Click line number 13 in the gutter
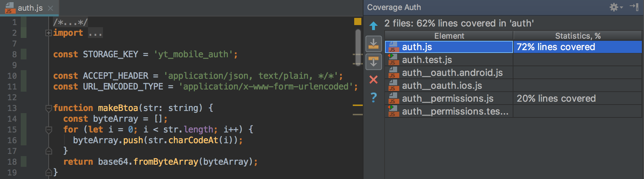644x179 pixels. (x=12, y=108)
